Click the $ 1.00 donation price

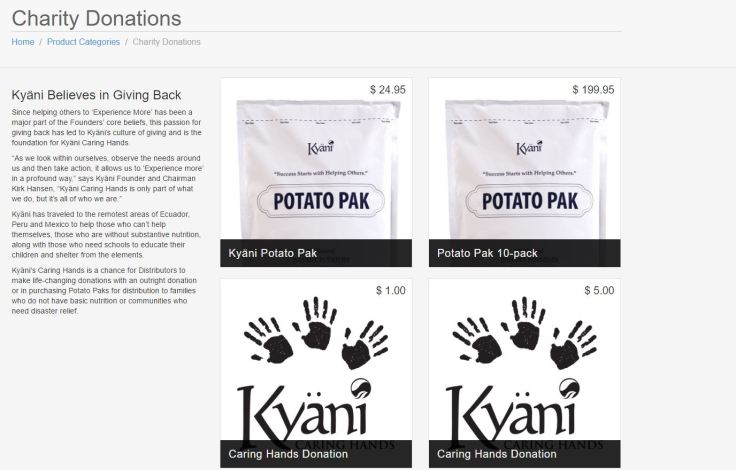point(391,291)
